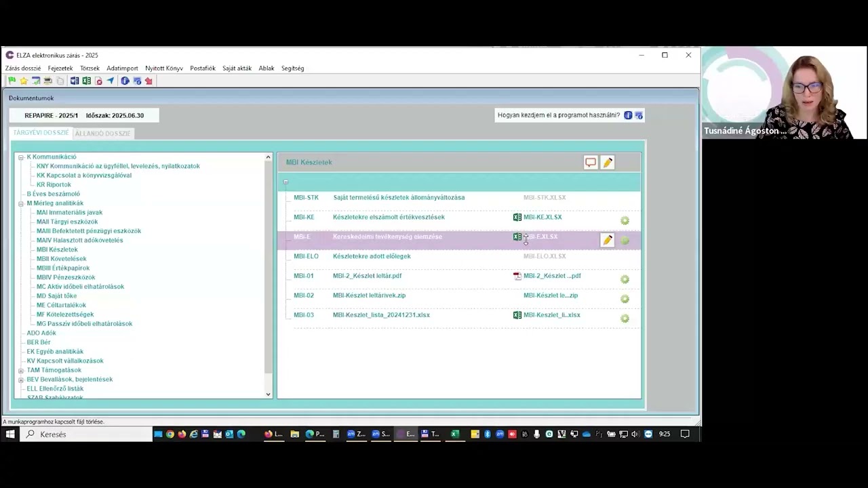The width and height of the screenshot is (868, 488).
Task: Click the info icon next to 'Hogyan kezdjem el'
Action: pos(628,115)
